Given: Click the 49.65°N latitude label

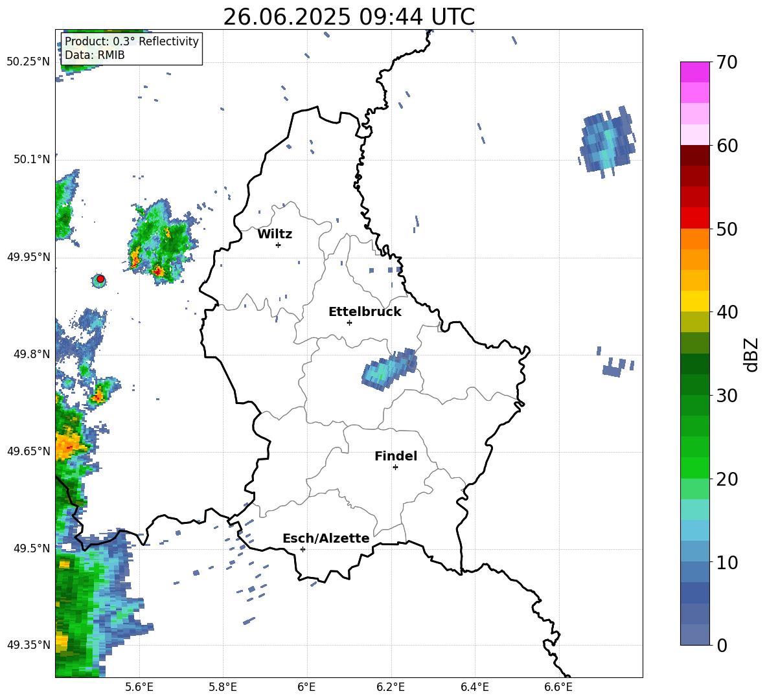Looking at the screenshot, I should pyautogui.click(x=28, y=451).
